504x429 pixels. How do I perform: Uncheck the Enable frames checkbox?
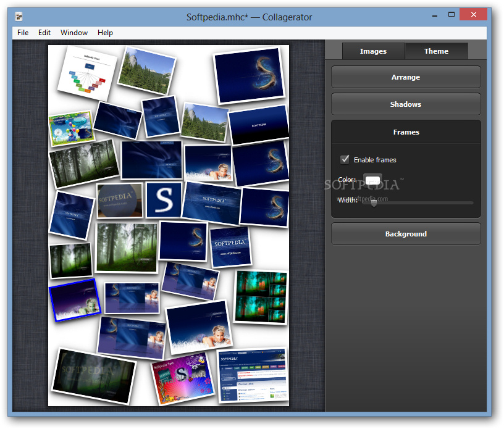click(345, 159)
